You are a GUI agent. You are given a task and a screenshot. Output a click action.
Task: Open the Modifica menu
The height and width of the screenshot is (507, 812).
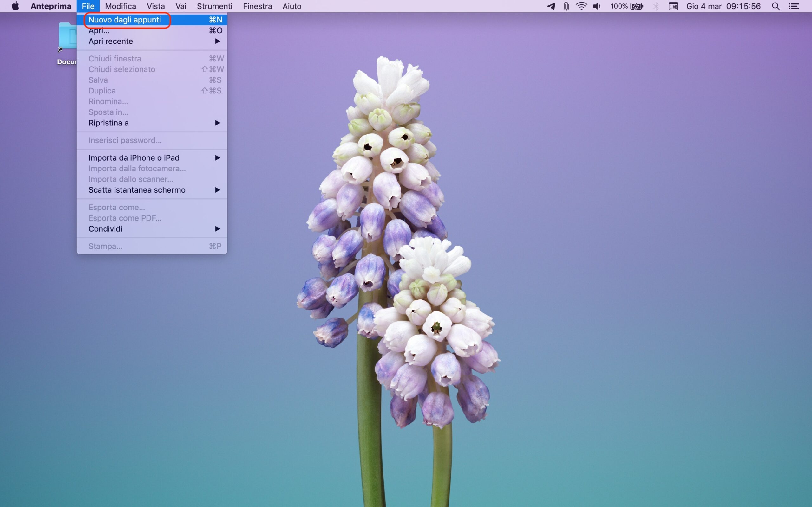pos(121,6)
